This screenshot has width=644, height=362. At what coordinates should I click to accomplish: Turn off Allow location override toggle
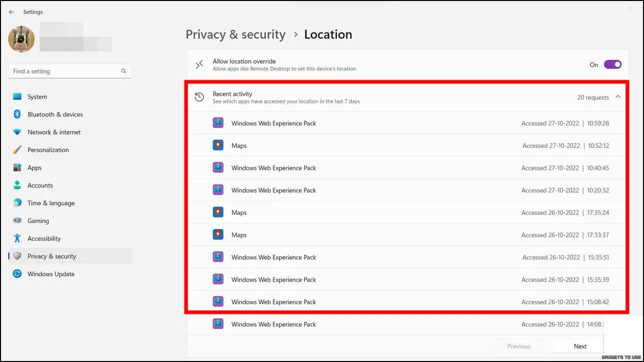pos(612,65)
